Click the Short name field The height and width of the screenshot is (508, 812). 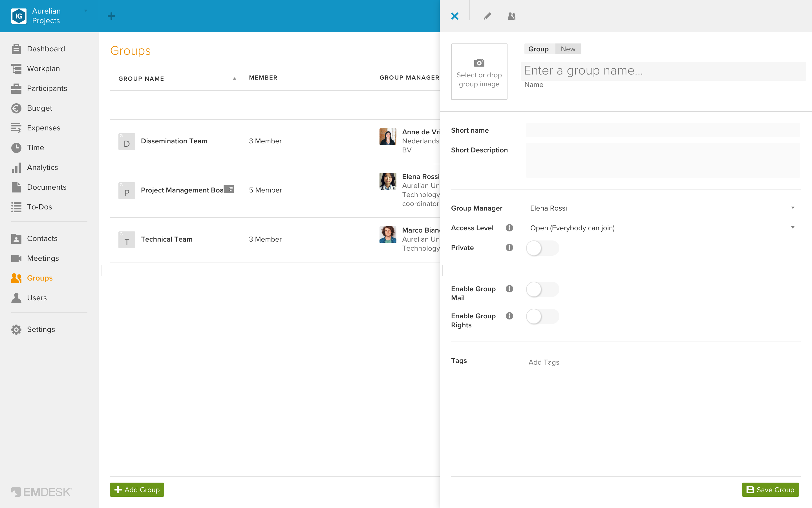tap(663, 130)
